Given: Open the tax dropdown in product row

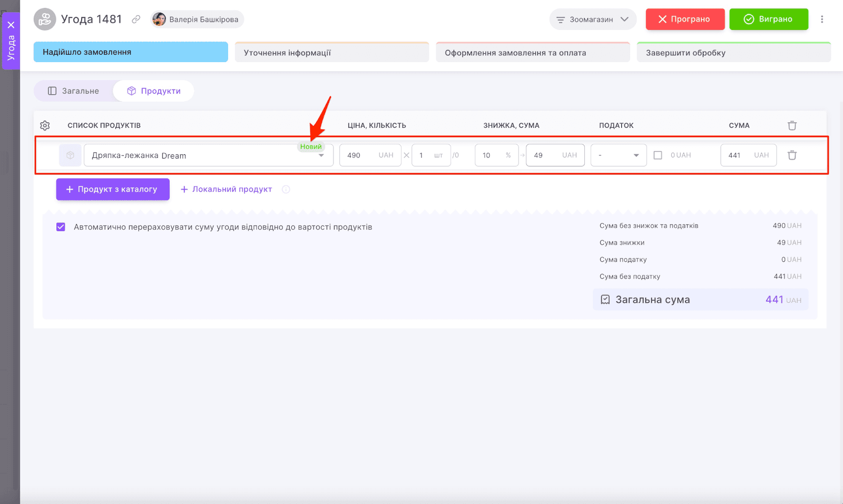Looking at the screenshot, I should 619,155.
